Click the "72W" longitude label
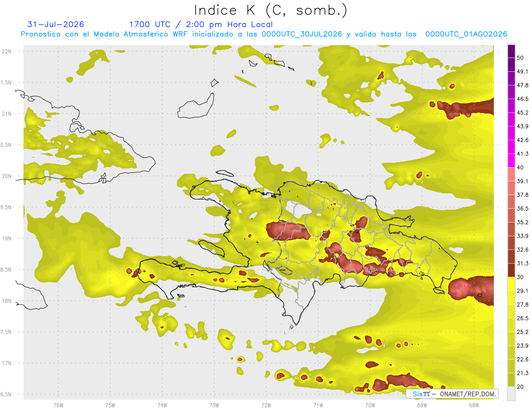The width and height of the screenshot is (532, 411). (x=266, y=405)
